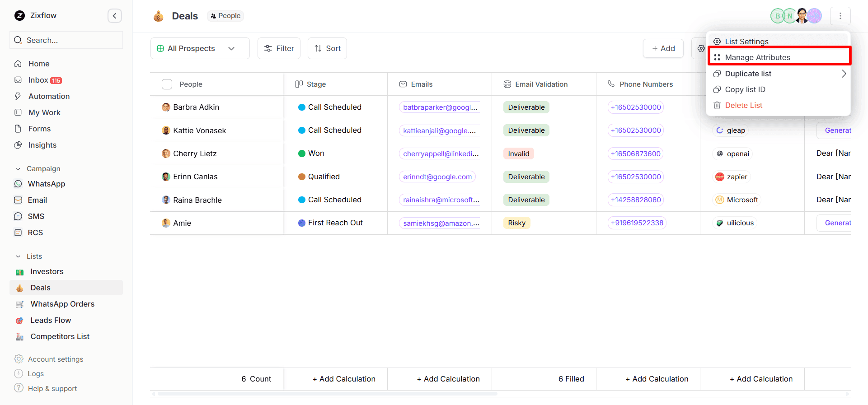Click the zapier company chip
The image size is (868, 405).
click(732, 177)
